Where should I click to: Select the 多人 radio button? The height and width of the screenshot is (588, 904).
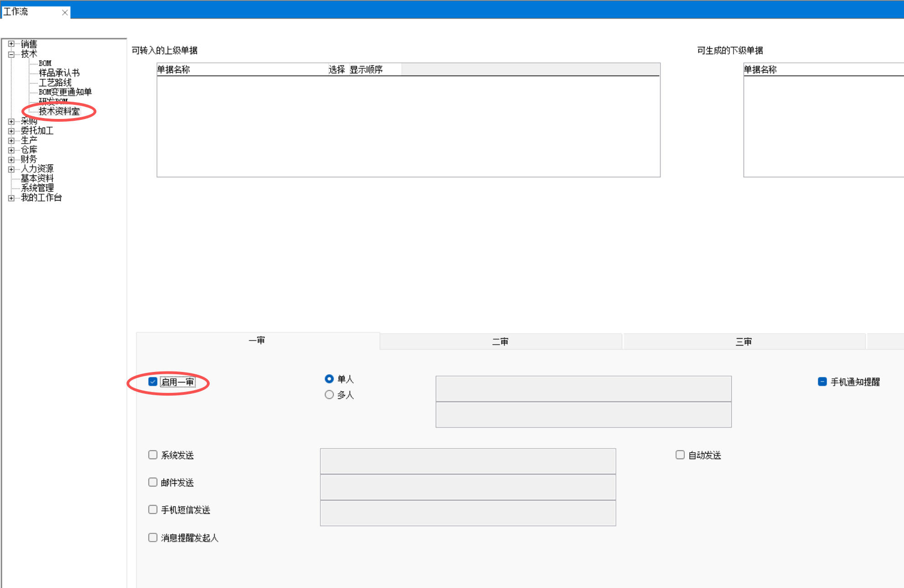coord(329,395)
